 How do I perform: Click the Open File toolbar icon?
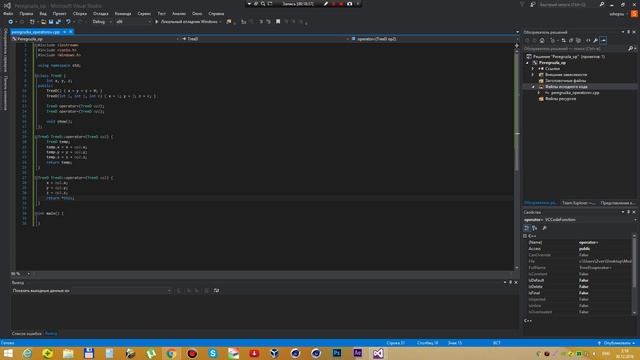tap(43, 22)
